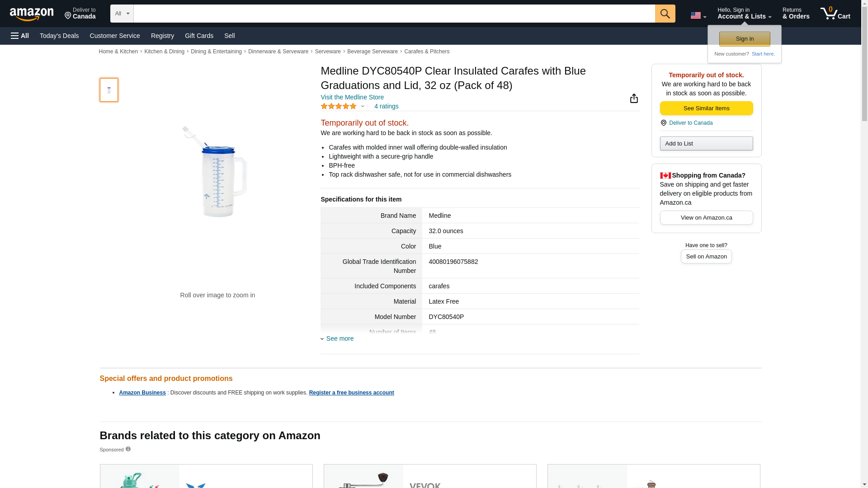Click the magnifying glass search button
The image size is (868, 488).
click(x=665, y=14)
